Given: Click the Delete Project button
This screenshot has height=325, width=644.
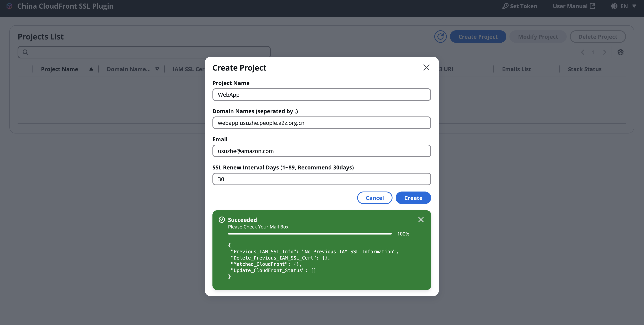Looking at the screenshot, I should [x=598, y=37].
